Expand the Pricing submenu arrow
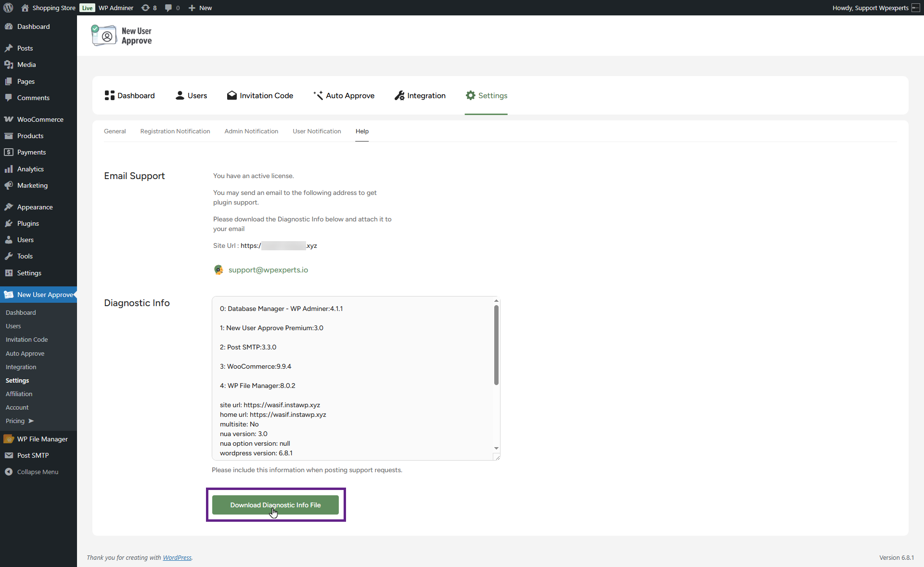924x567 pixels. pos(31,421)
